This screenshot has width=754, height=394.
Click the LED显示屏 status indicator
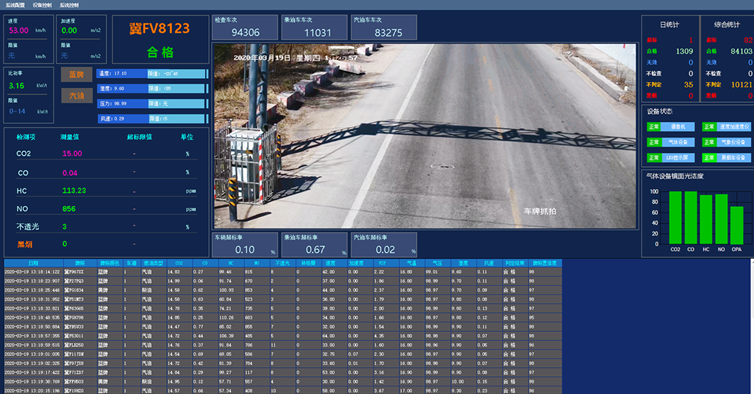click(671, 158)
